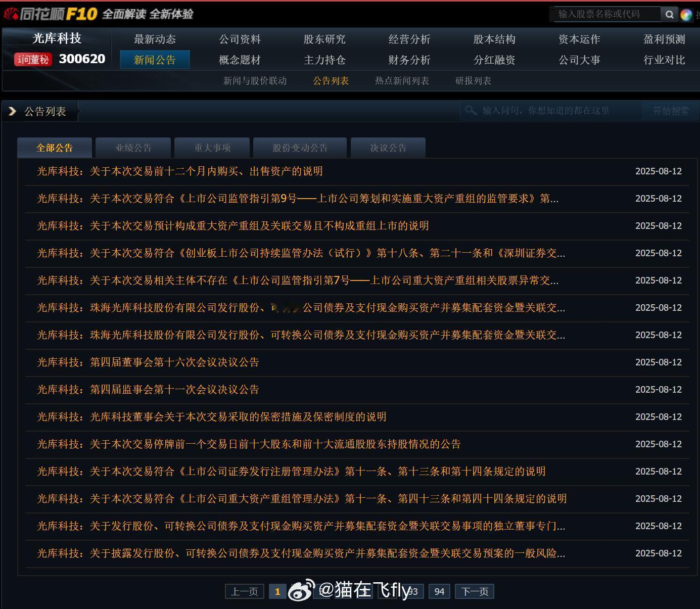Open announcement about 证券发行注册管理办法 compliance
Screen dimensions: 700x609
[291, 472]
